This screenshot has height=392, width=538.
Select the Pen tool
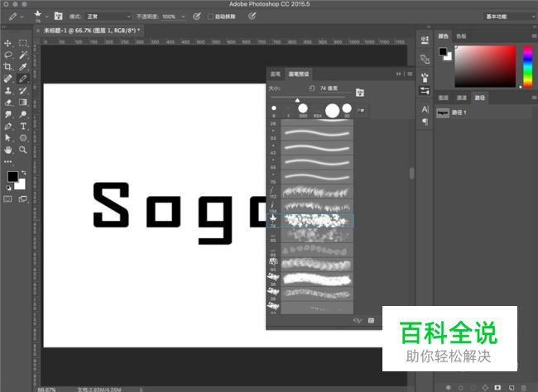coord(7,127)
